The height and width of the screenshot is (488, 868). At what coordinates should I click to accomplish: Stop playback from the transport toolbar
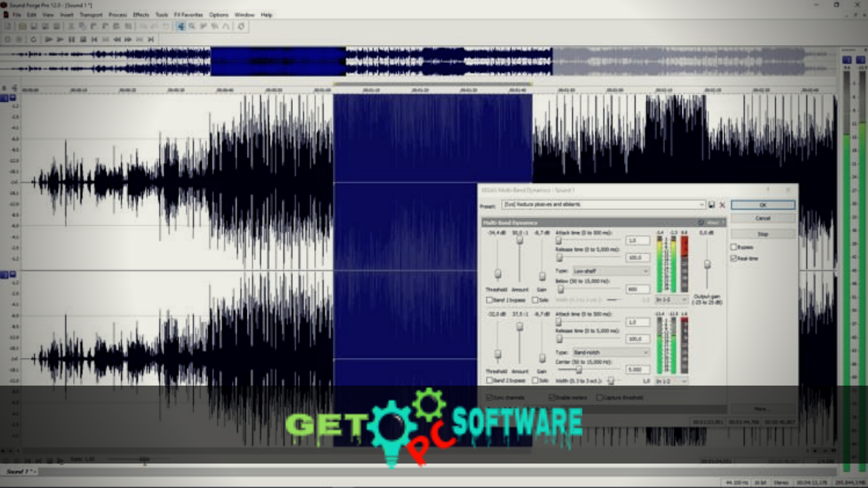[83, 40]
